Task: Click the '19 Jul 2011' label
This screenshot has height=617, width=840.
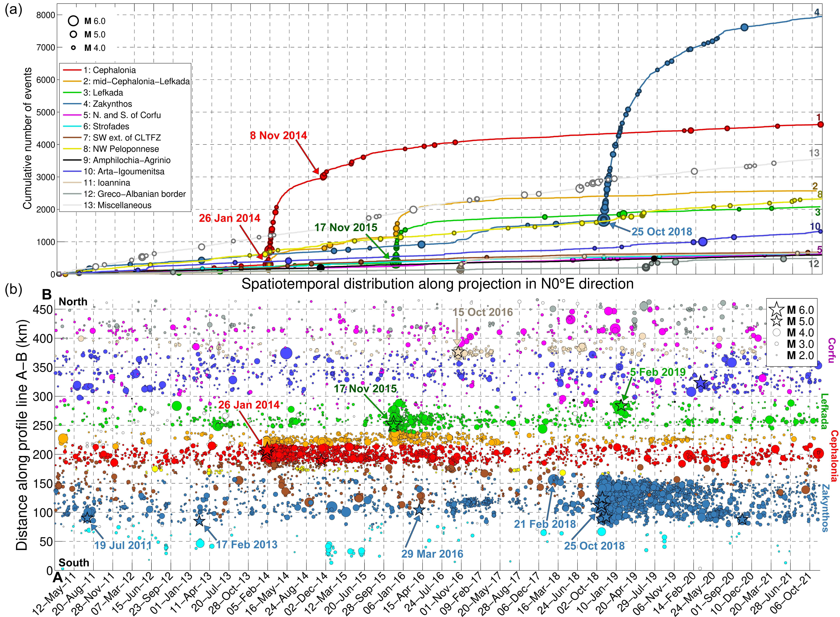Action: click(x=123, y=545)
